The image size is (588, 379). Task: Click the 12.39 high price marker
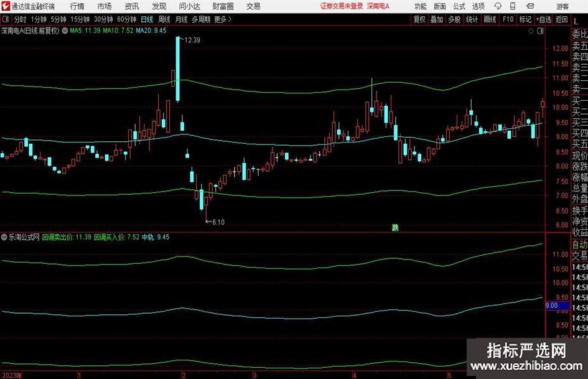(192, 40)
